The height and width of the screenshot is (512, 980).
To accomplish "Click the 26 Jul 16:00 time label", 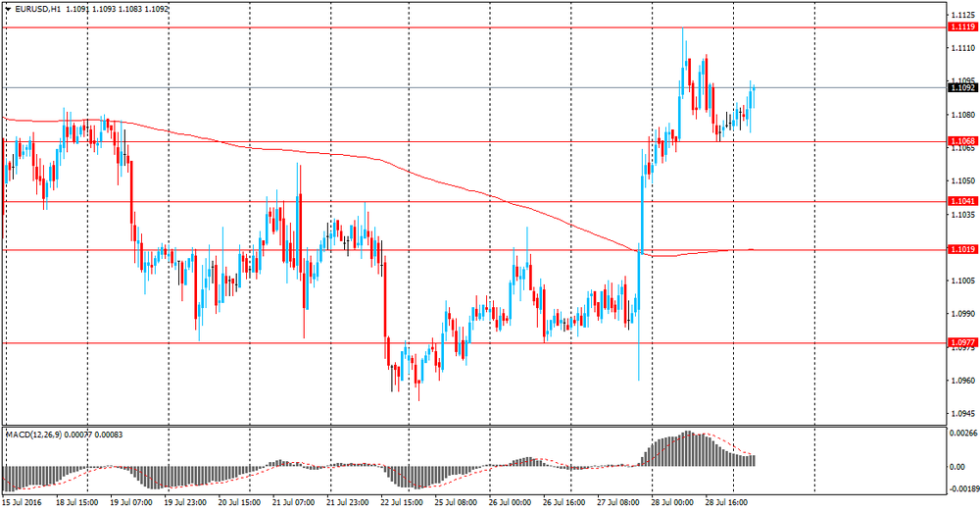I will click(564, 502).
